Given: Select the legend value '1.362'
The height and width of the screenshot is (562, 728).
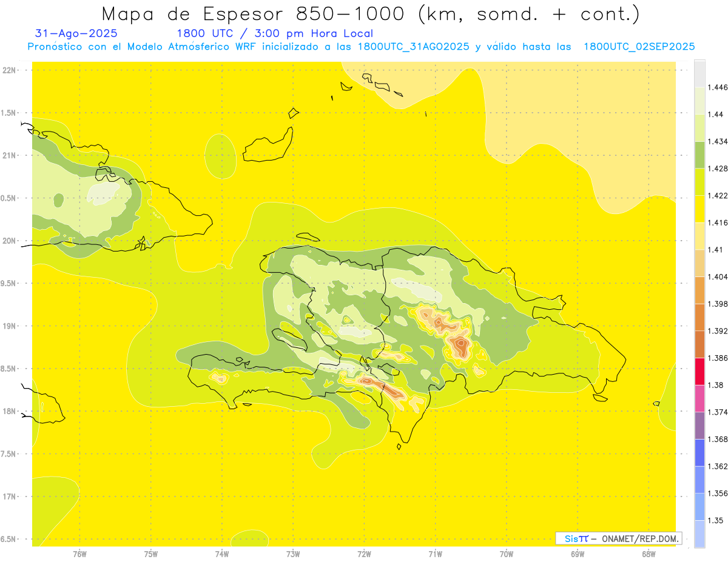Looking at the screenshot, I should click(x=718, y=466).
